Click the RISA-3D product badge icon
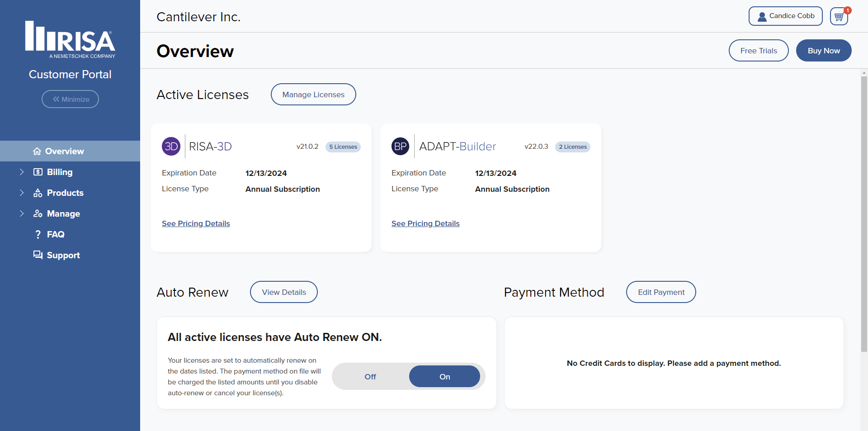868x431 pixels. point(171,146)
